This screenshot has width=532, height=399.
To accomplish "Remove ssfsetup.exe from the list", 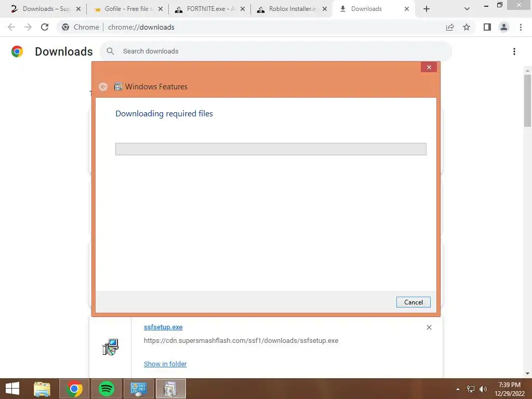I will [x=429, y=327].
